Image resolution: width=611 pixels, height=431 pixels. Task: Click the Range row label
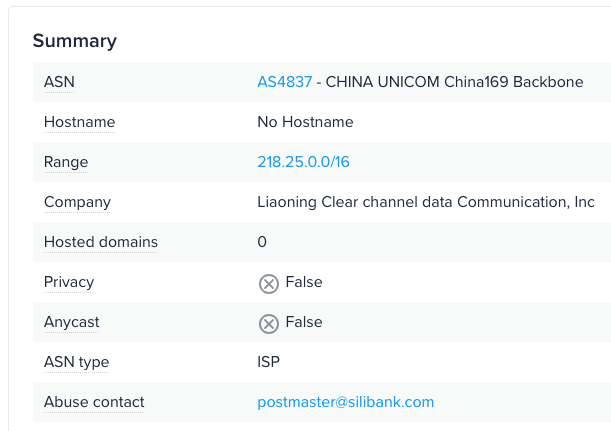point(66,162)
